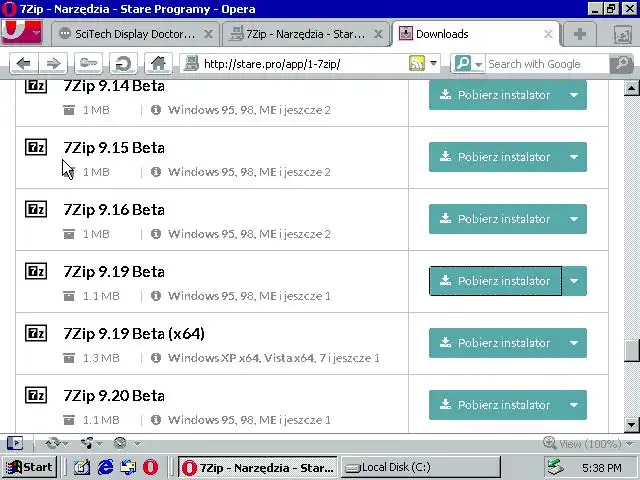Click the info icon in the 7Zip 9.16 Beta row
This screenshot has width=640, height=480.
coord(156,234)
